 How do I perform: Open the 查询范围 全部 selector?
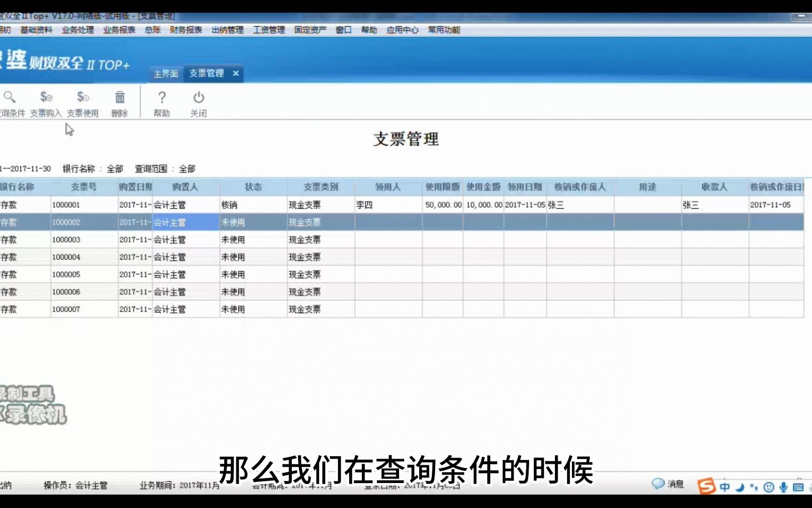point(188,168)
